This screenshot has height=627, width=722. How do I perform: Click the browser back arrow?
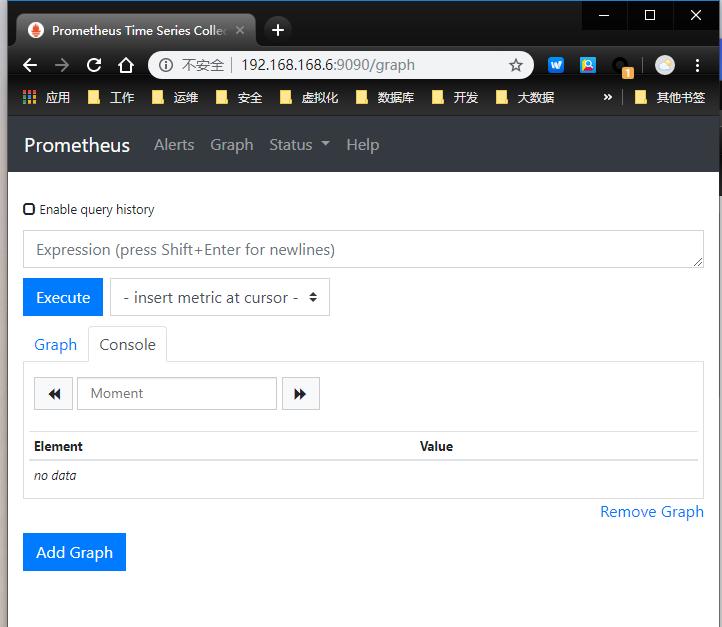(30, 65)
